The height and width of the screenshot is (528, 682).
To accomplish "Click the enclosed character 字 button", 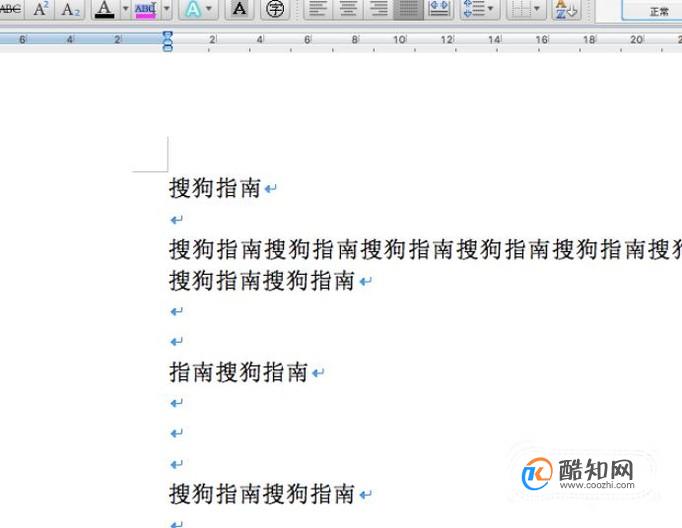I will [275, 9].
